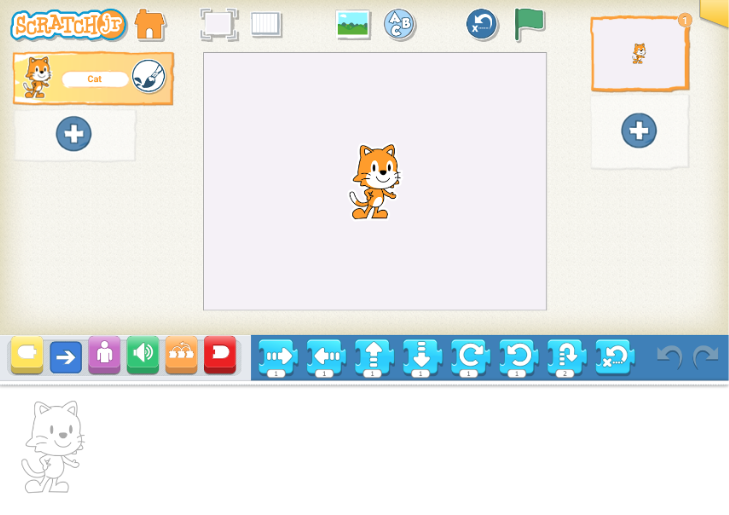Go to the Home screen
Viewport: 729px width, 515px height.
150,25
